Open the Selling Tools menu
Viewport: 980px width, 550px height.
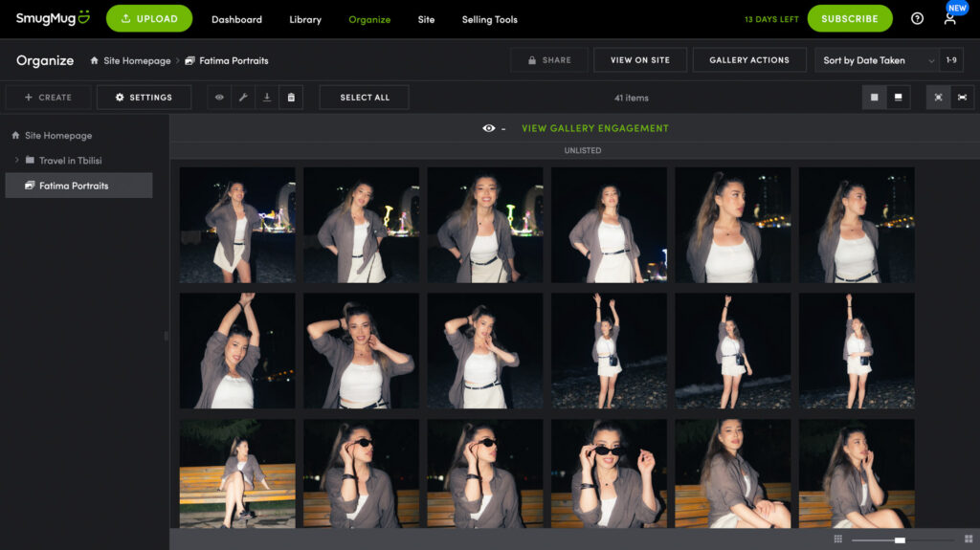(x=489, y=19)
